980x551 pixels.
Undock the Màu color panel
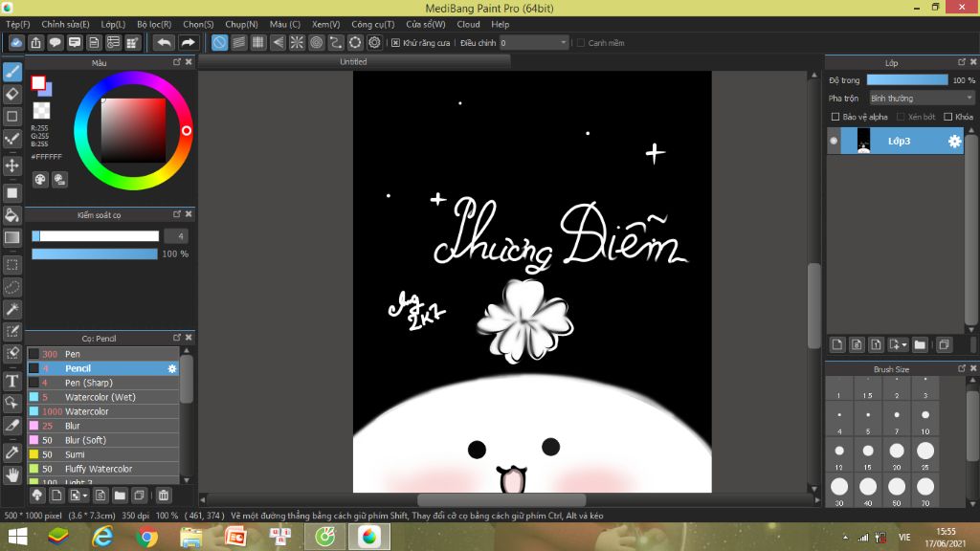point(177,62)
